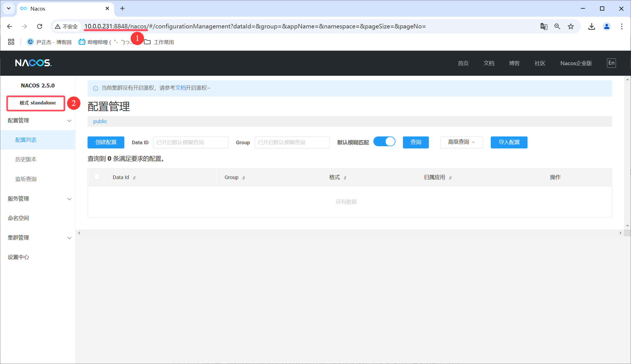Open the browser downloads icon
Screen dimensions: 631x364
591,26
